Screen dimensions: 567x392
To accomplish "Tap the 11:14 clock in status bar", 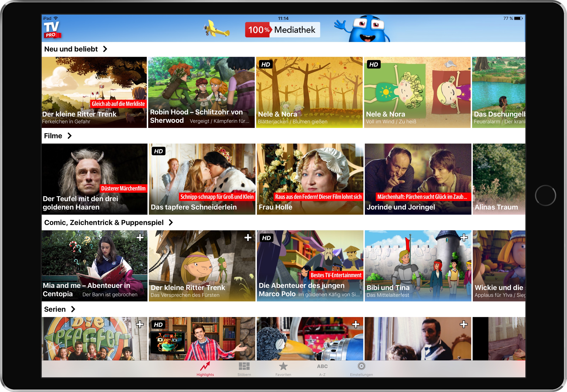I will pos(283,18).
